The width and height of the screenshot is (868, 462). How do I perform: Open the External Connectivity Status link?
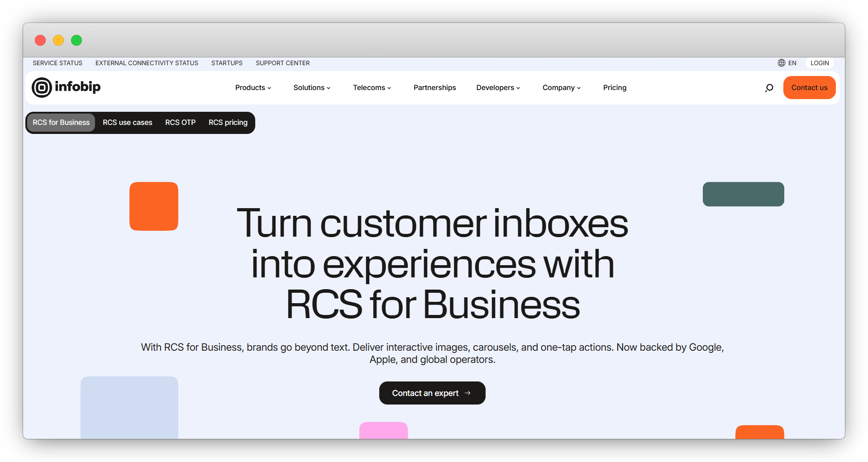point(147,63)
